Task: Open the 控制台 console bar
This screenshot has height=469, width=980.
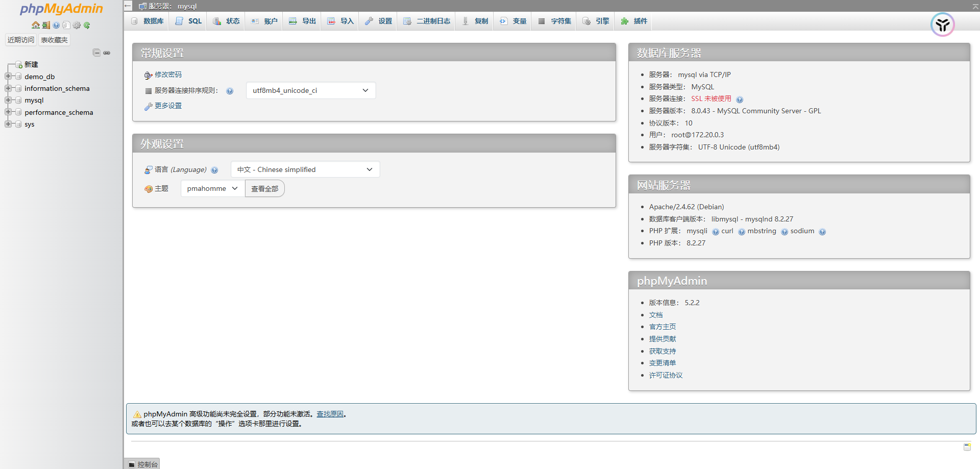Action: point(143,464)
